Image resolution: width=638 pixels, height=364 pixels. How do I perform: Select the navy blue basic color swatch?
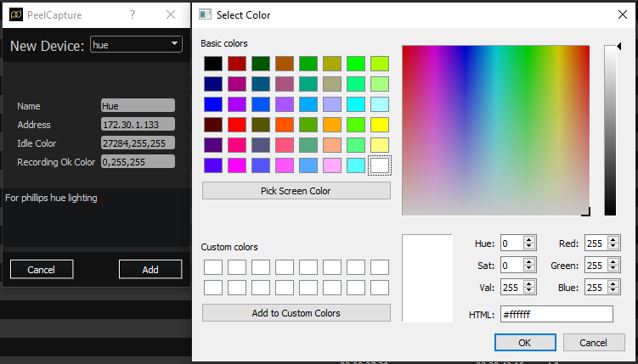pyautogui.click(x=213, y=84)
